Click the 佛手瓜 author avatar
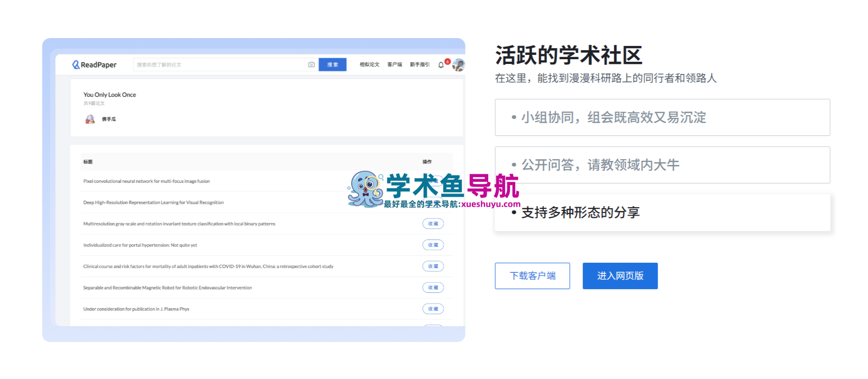Screen dimensions: 868x379 tap(90, 119)
